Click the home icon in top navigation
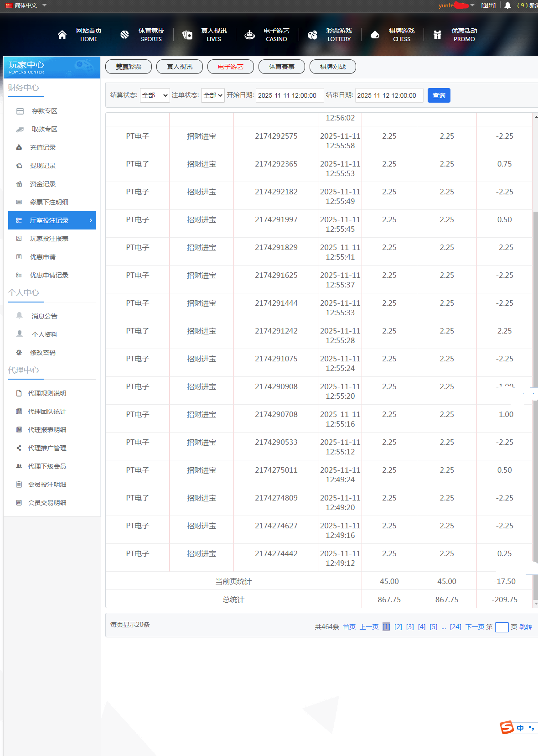The width and height of the screenshot is (538, 756). pyautogui.click(x=62, y=35)
